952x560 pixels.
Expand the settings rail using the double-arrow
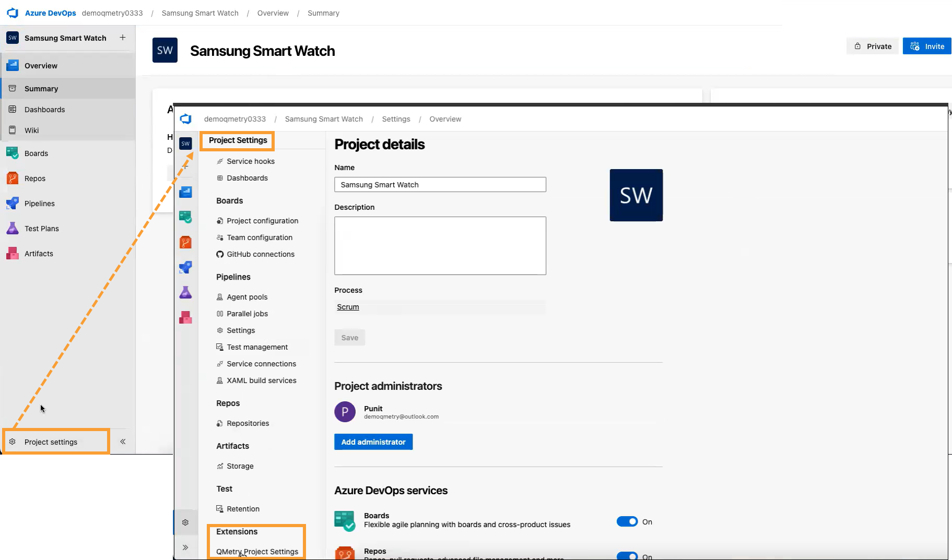pyautogui.click(x=185, y=547)
